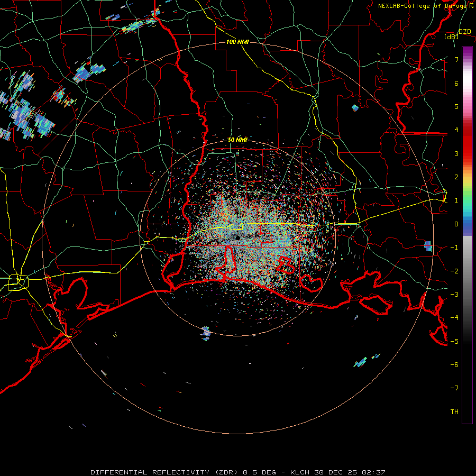The height and width of the screenshot is (476, 476).
Task: Click the -7 dB scale label
Action: coord(454,388)
